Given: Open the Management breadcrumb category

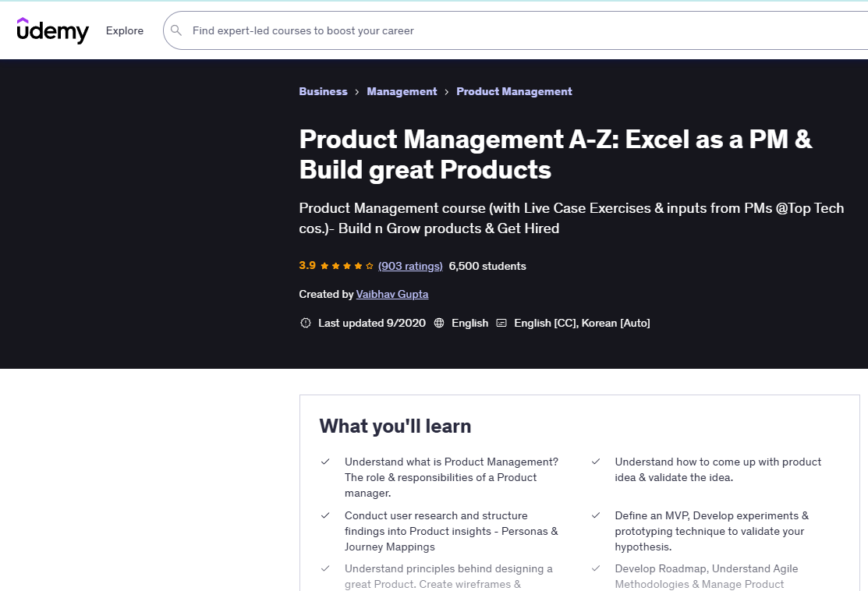Looking at the screenshot, I should click(402, 91).
